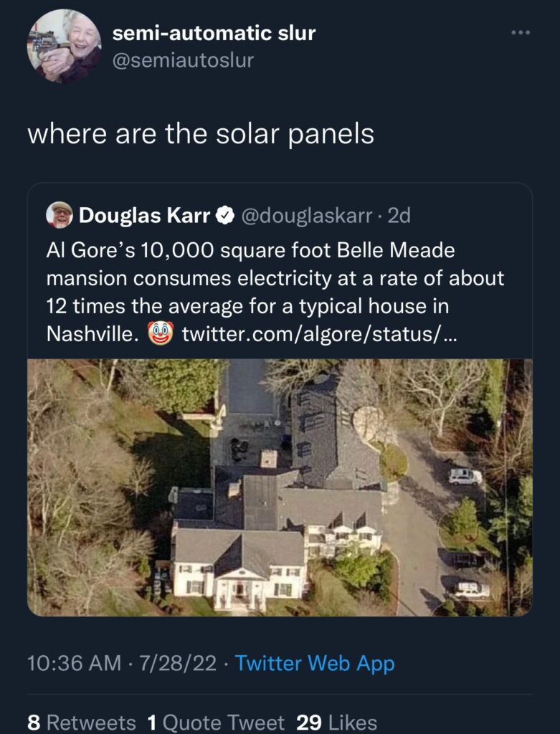Click the verified badge next to Douglas Karr
The width and height of the screenshot is (560, 734).
tap(226, 215)
